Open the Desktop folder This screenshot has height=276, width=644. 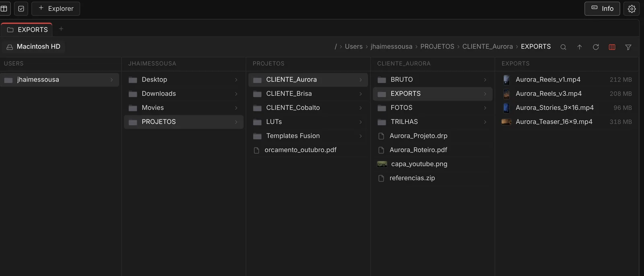click(x=184, y=80)
